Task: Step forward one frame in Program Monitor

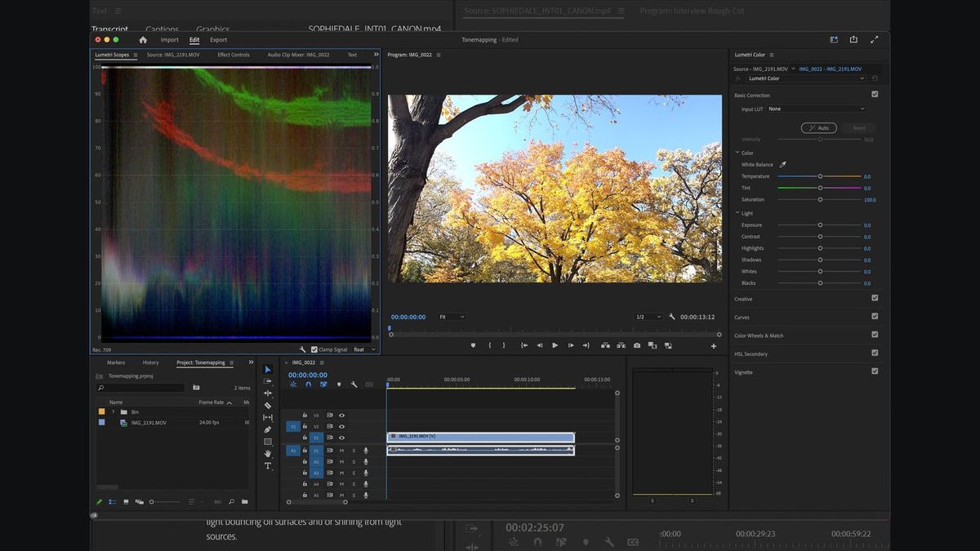Action: click(x=571, y=345)
